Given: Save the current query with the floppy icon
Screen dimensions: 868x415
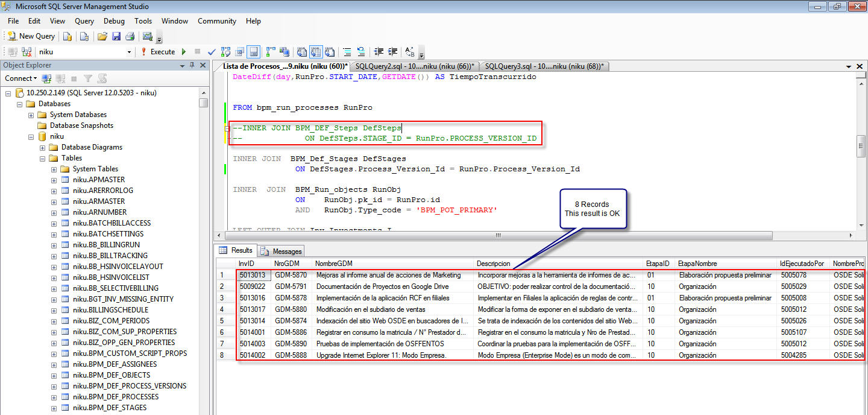Looking at the screenshot, I should (116, 36).
